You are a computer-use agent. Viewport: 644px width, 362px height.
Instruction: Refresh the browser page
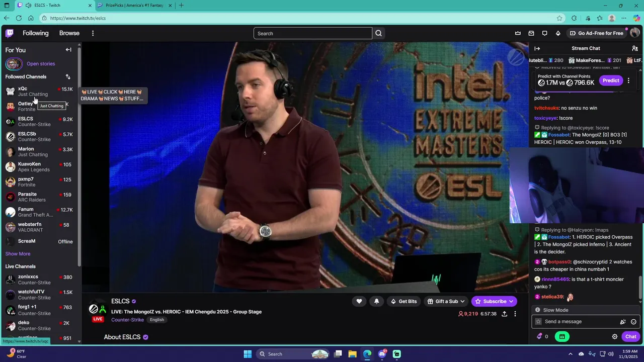(x=19, y=18)
